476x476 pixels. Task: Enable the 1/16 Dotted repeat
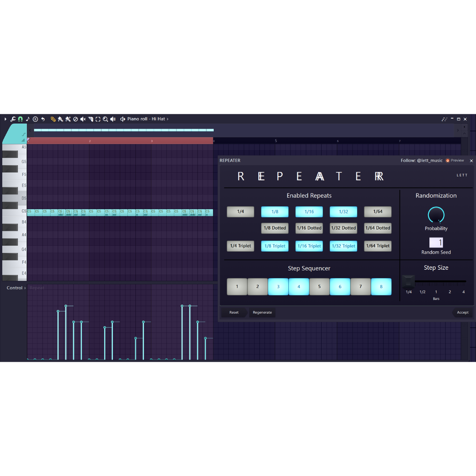click(309, 228)
